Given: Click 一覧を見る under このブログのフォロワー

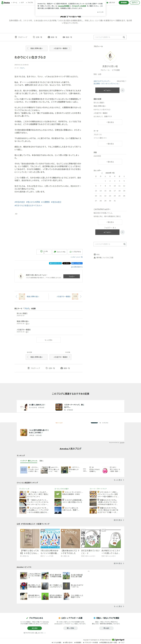Looking at the screenshot, I should (110, 222).
